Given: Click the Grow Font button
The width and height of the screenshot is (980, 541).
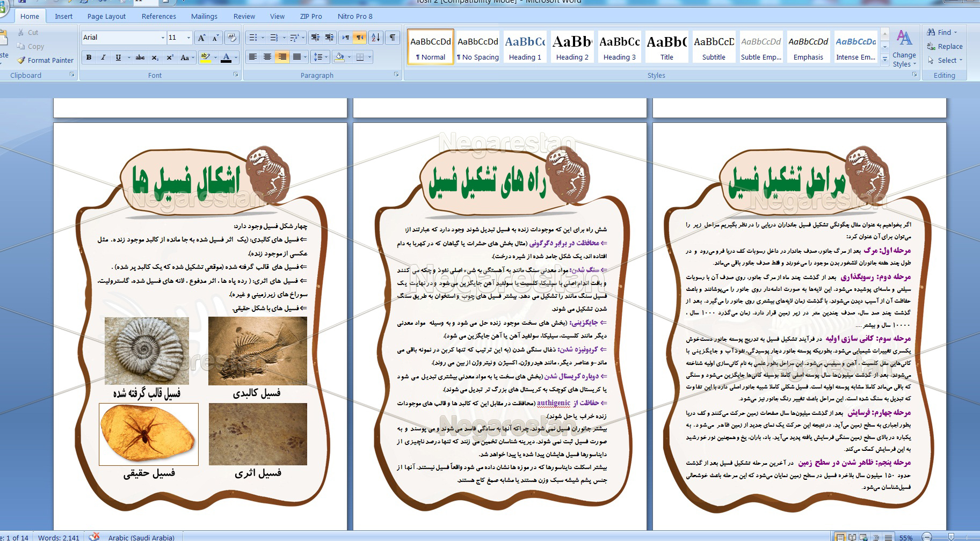Looking at the screenshot, I should click(x=201, y=38).
